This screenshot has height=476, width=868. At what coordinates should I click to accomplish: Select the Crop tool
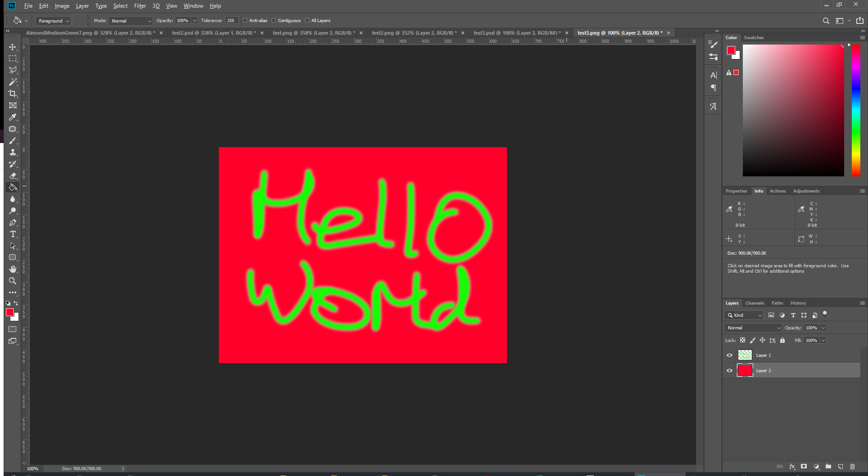click(13, 94)
